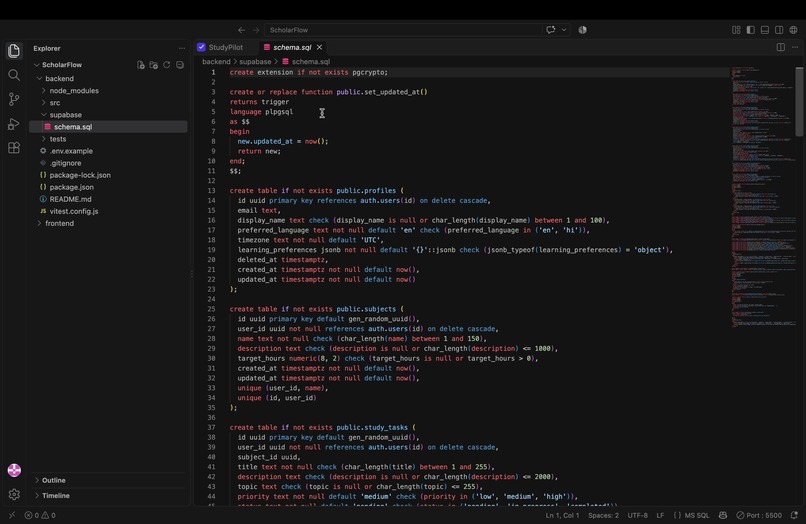Open the Manage settings gear
This screenshot has width=806, height=524.
pyautogui.click(x=14, y=494)
